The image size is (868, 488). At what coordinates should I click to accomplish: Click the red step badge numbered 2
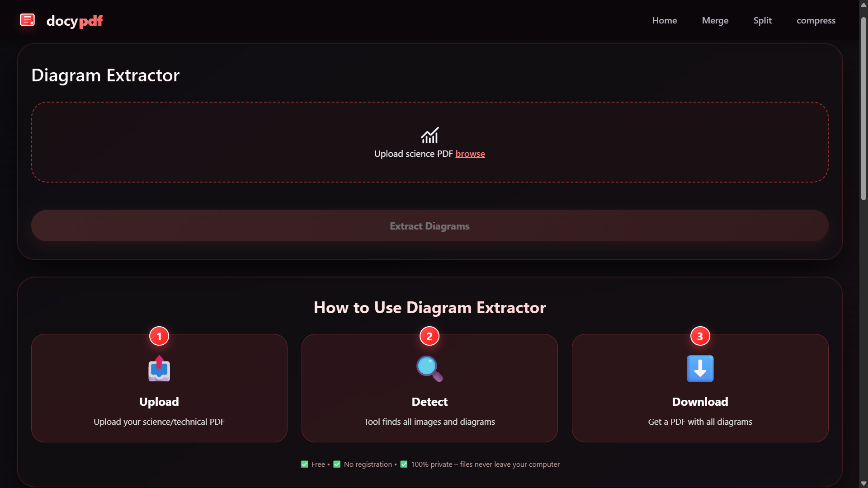[429, 336]
